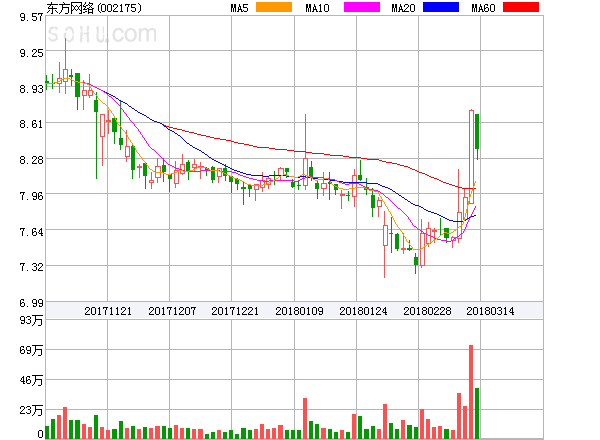Click the tallest red volume bar

pos(471,392)
